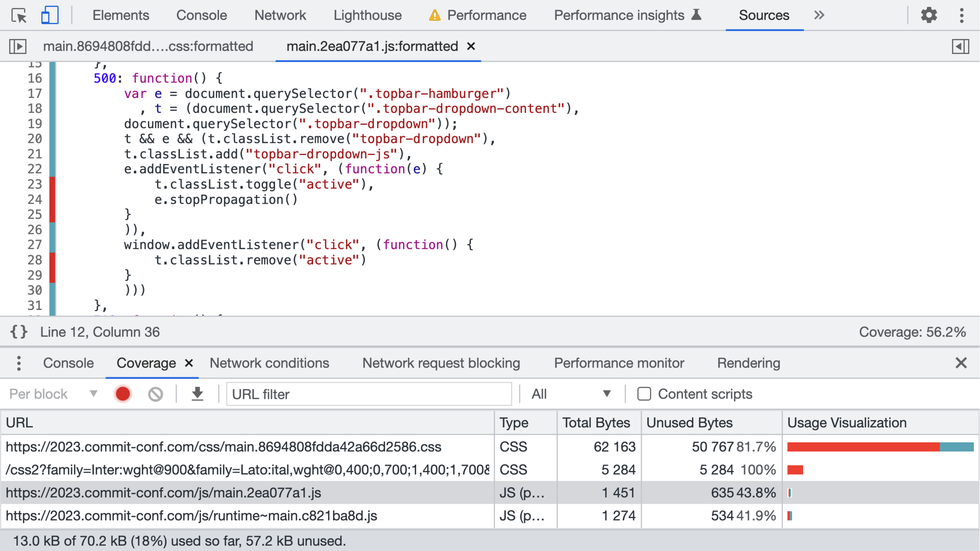Stop coverage recording with red button
980x551 pixels.
[x=122, y=394]
